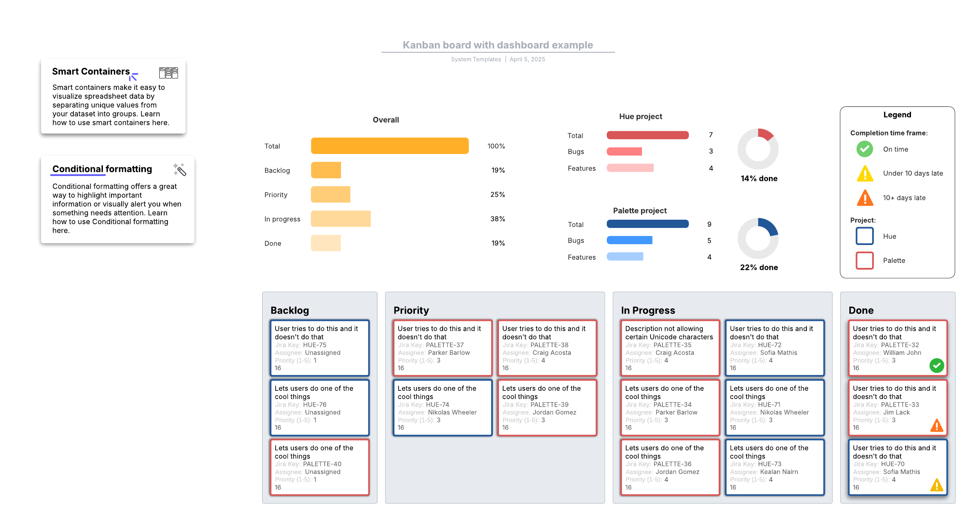The height and width of the screenshot is (528, 980).
Task: Click the Hue project 14% done donut chart
Action: (x=758, y=149)
